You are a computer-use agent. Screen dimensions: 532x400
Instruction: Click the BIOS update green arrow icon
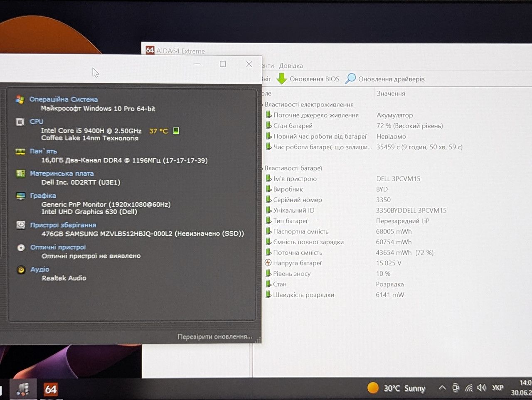pos(282,79)
